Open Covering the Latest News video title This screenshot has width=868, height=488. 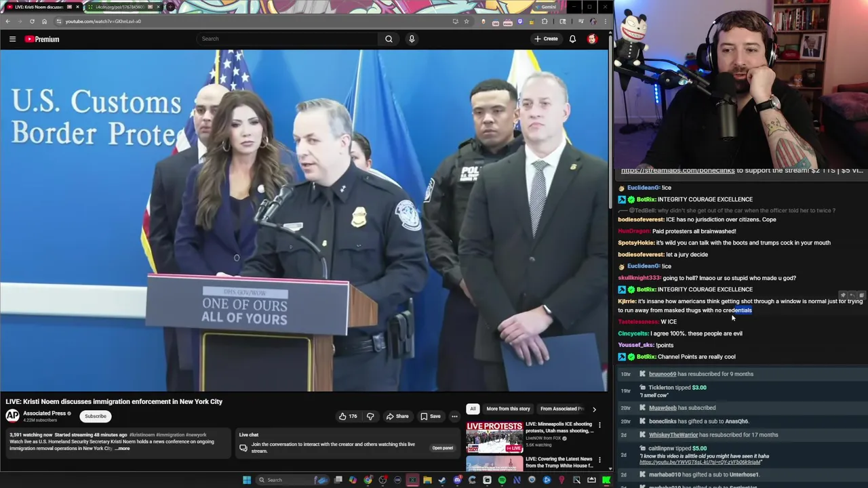[x=559, y=462]
